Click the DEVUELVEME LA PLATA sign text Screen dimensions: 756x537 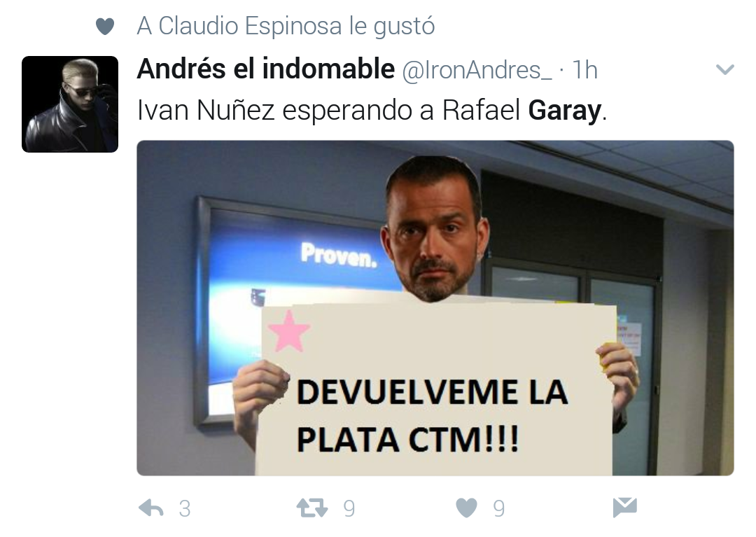pos(432,416)
